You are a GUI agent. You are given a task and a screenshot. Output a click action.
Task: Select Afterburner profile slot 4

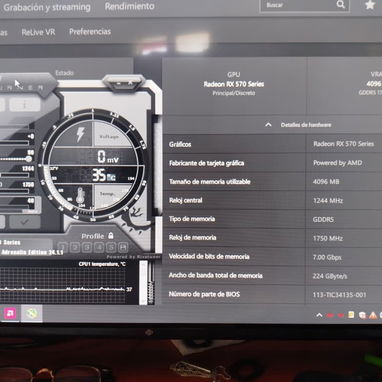point(99,248)
